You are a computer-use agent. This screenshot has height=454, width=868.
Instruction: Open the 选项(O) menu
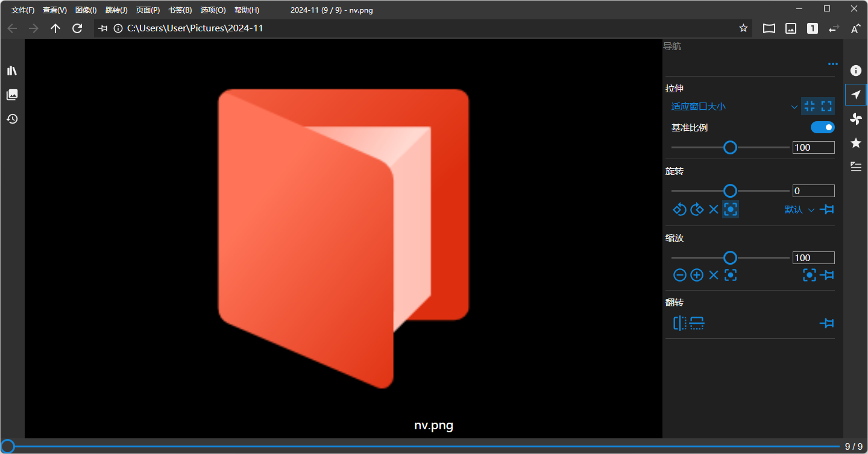[213, 10]
